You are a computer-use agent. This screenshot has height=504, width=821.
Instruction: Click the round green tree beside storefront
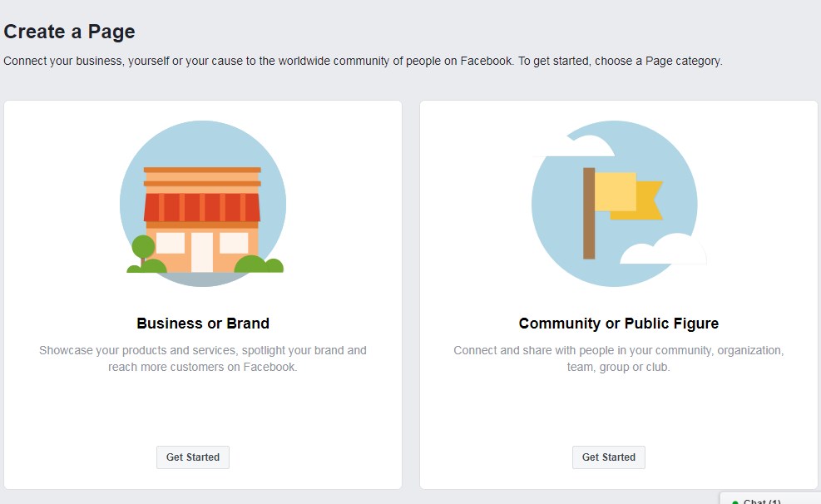(x=143, y=247)
